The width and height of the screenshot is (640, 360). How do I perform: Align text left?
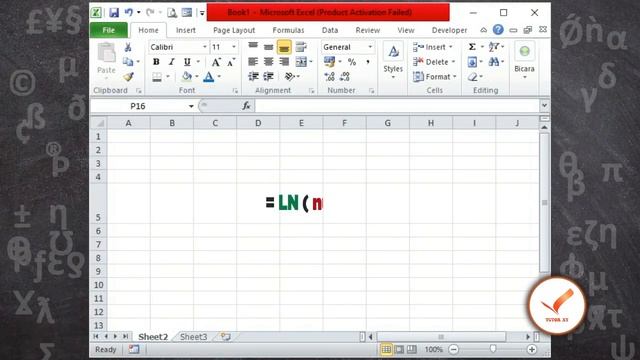(x=253, y=62)
